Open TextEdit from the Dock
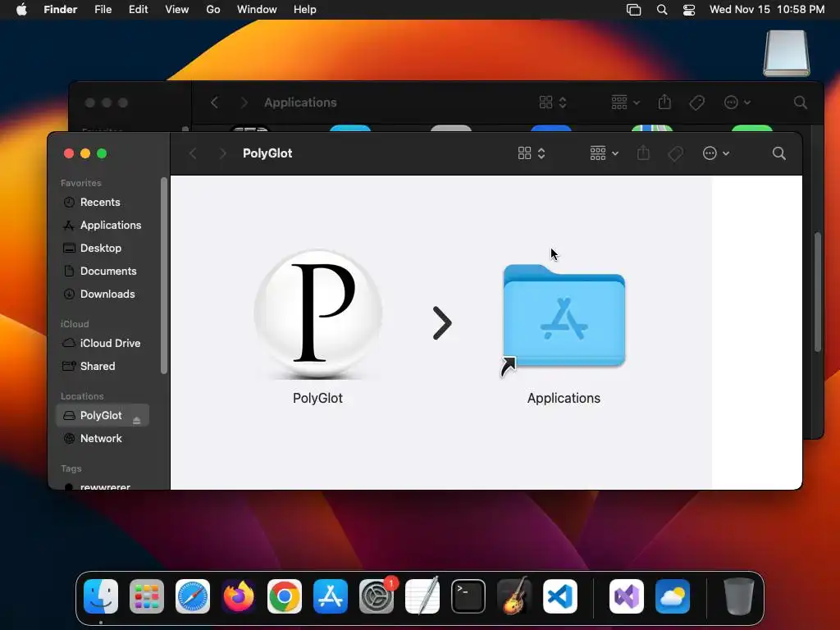840x630 pixels. coord(422,596)
